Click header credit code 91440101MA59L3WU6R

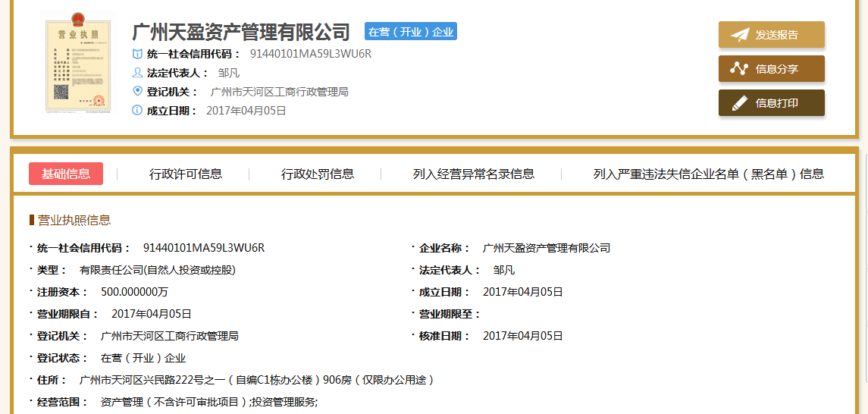(x=311, y=55)
